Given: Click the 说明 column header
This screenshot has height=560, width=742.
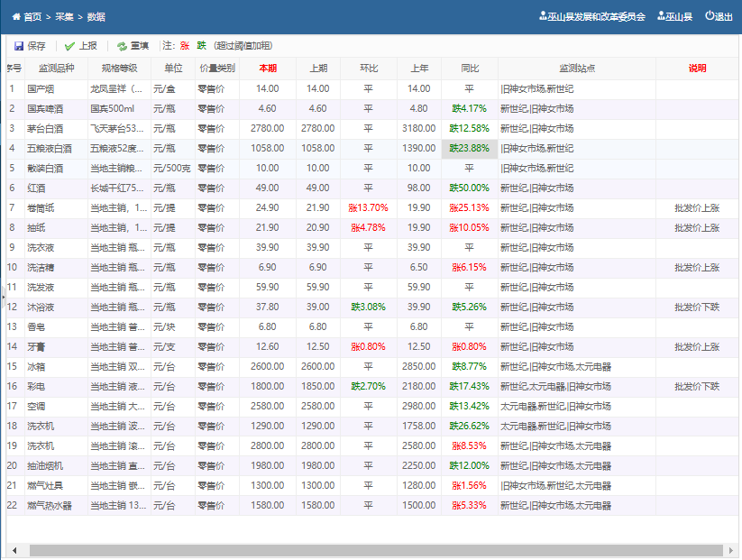Looking at the screenshot, I should [697, 69].
